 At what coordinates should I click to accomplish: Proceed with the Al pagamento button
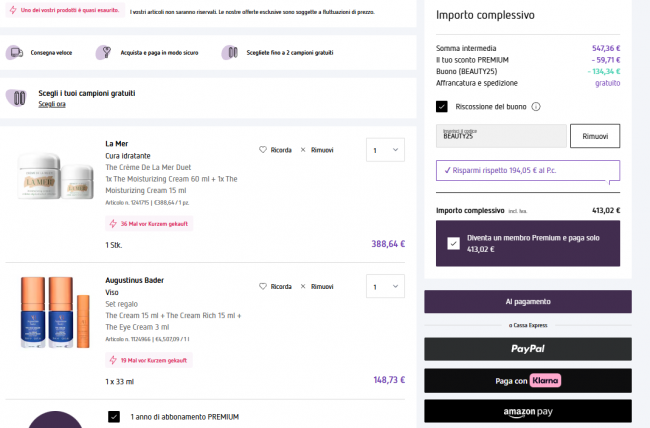tap(528, 301)
